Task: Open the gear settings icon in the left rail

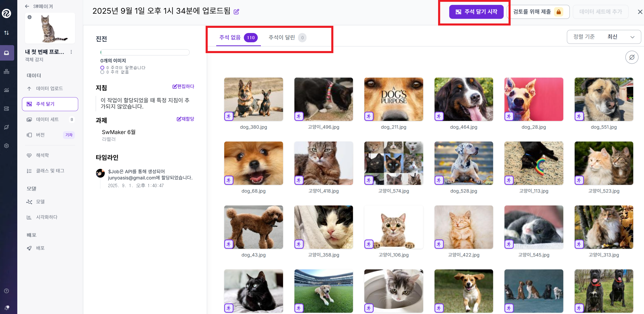Action: 6,146
